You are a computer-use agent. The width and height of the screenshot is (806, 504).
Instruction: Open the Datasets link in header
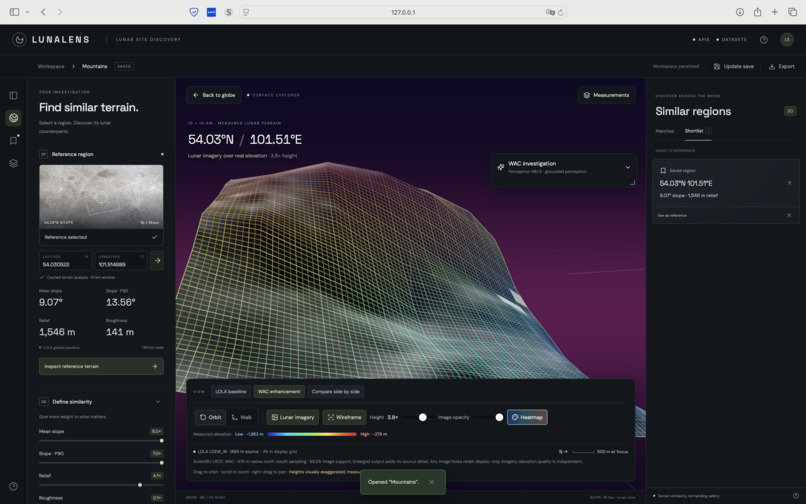click(731, 40)
